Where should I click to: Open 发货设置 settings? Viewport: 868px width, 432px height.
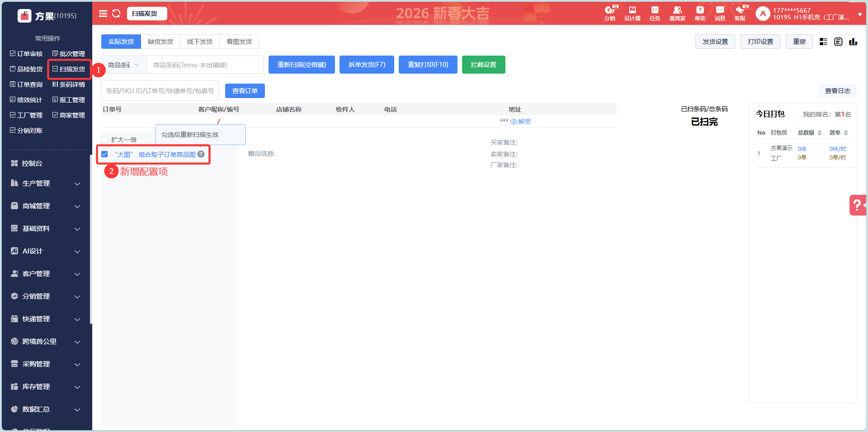point(715,42)
